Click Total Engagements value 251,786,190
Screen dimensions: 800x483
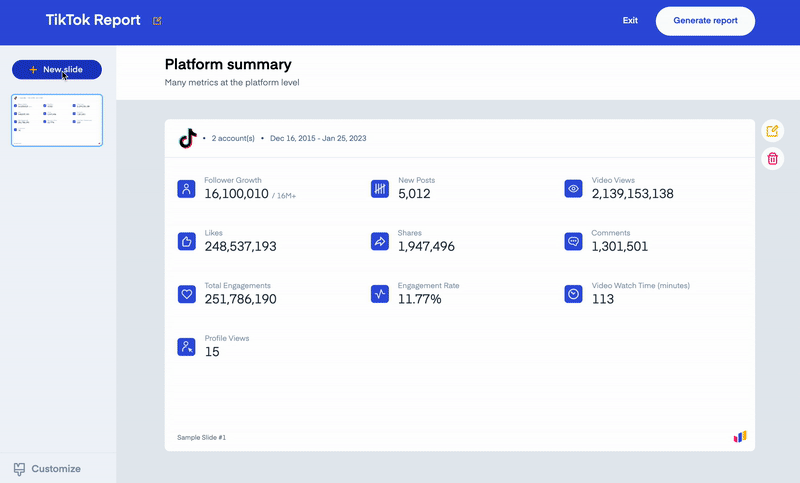click(240, 299)
